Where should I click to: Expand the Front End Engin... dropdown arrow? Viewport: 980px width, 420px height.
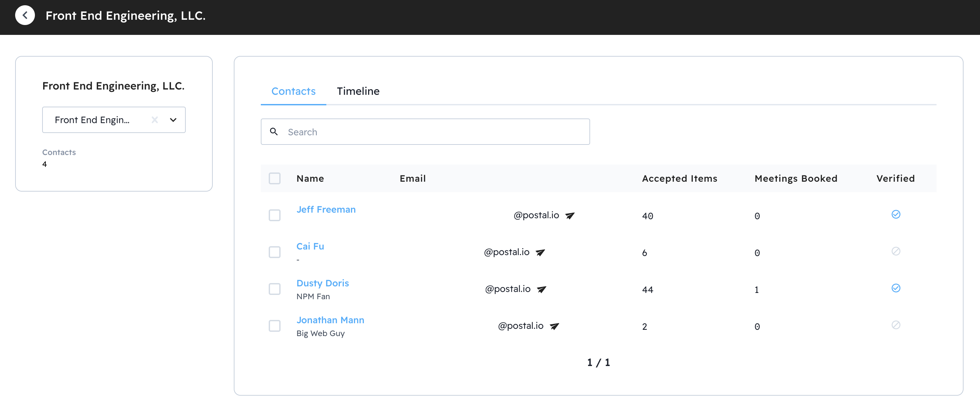pyautogui.click(x=173, y=120)
